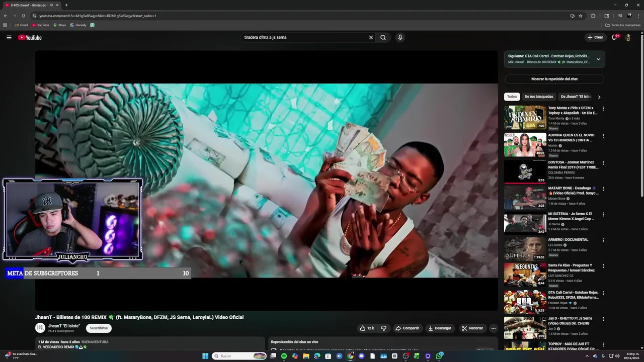644x362 pixels.
Task: Open options menu for GOSTOSA Josmar Martinez video
Action: [603, 163]
